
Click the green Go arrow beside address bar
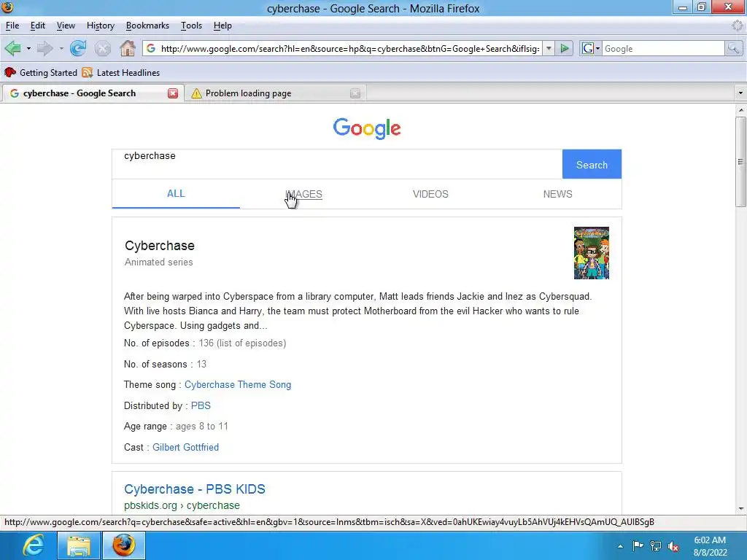[565, 49]
